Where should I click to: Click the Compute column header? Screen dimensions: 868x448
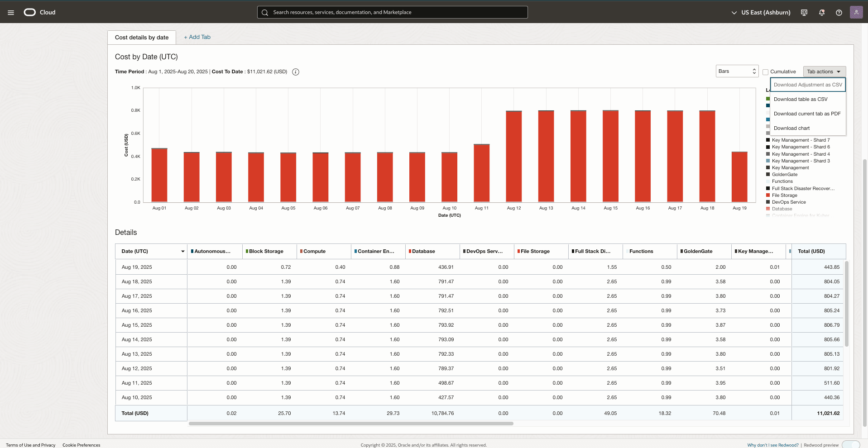point(324,252)
